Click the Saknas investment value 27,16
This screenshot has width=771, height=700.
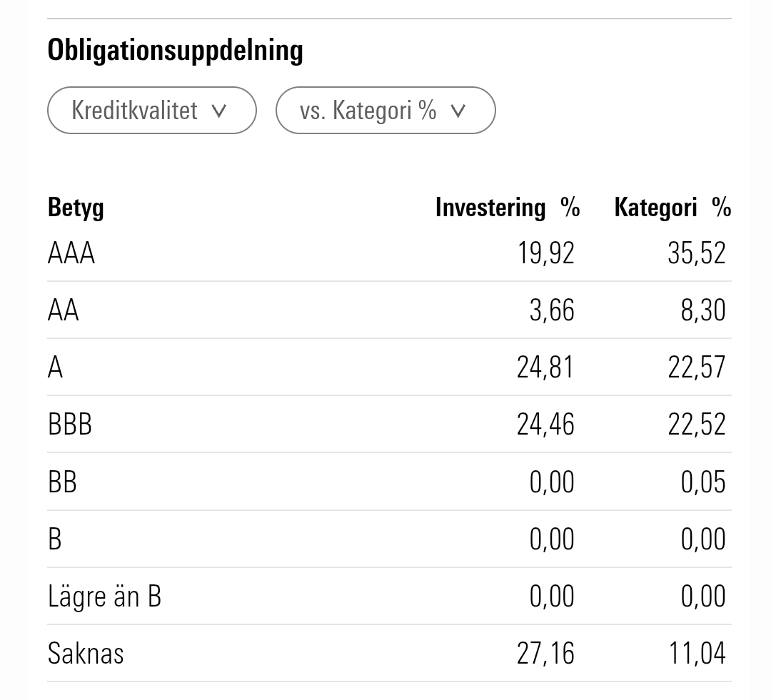(x=545, y=654)
